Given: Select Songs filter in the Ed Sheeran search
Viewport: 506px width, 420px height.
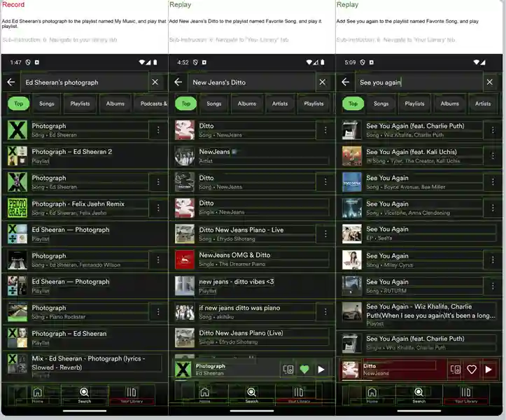Looking at the screenshot, I should 47,104.
